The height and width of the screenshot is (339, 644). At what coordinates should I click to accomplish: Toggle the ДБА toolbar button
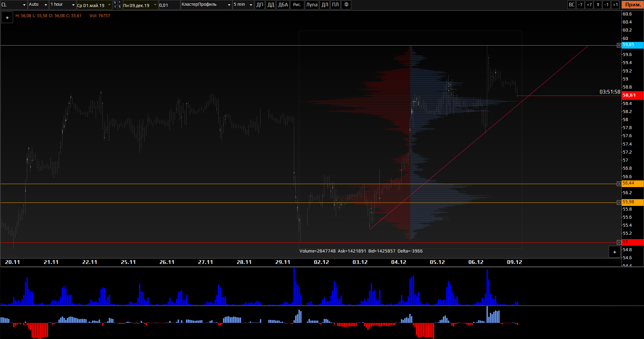283,5
